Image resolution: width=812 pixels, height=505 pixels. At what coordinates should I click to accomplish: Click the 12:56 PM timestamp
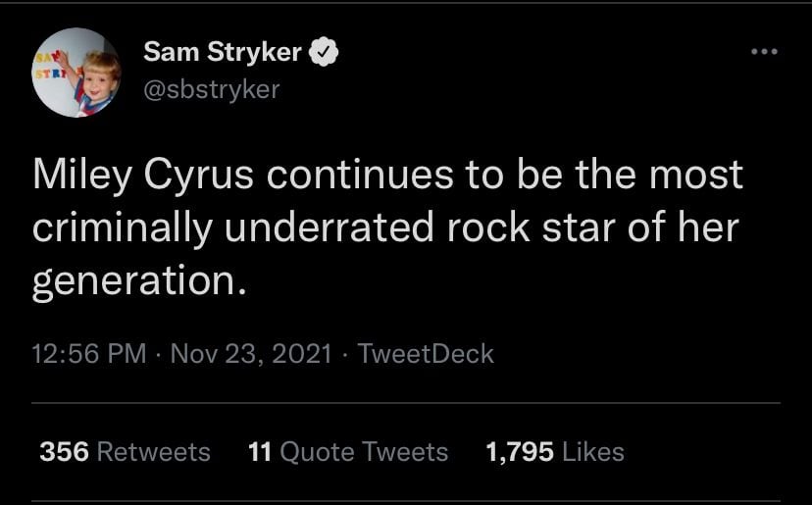coord(89,353)
